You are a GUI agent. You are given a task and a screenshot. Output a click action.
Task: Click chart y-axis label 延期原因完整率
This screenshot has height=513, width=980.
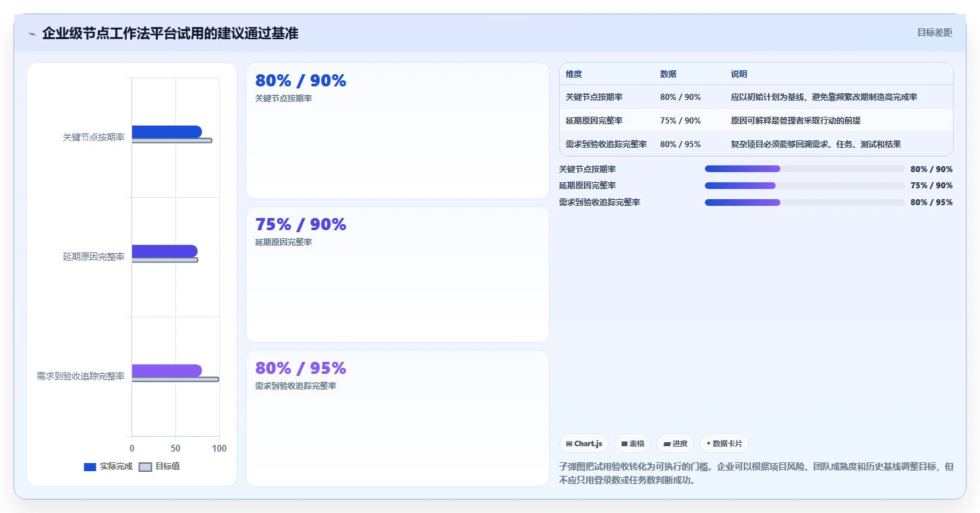(94, 256)
